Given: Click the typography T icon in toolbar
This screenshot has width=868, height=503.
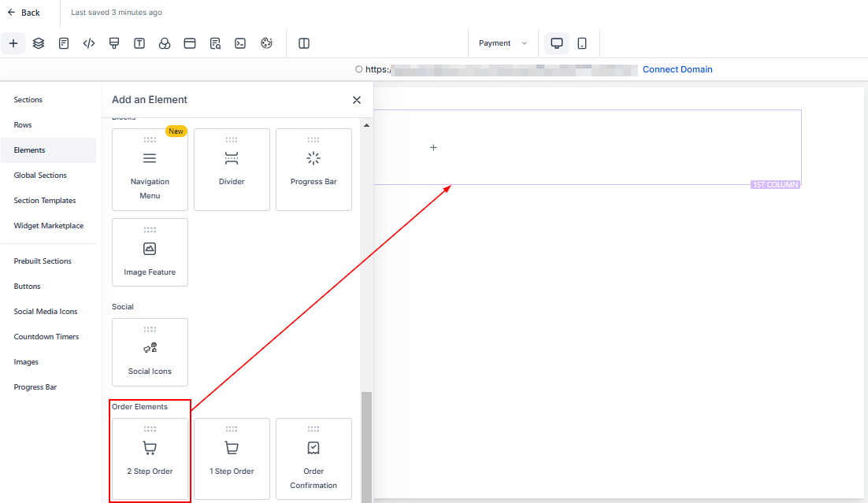Looking at the screenshot, I should (x=139, y=43).
